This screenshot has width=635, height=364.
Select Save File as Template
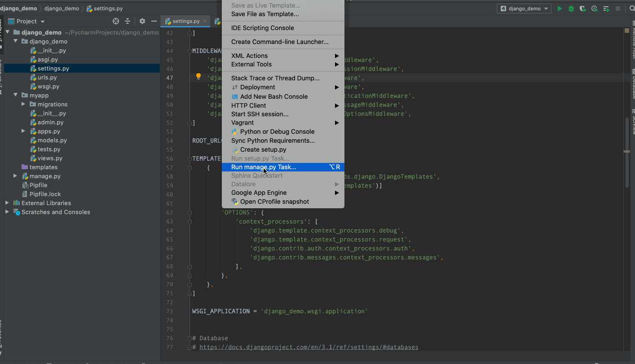coord(283,14)
